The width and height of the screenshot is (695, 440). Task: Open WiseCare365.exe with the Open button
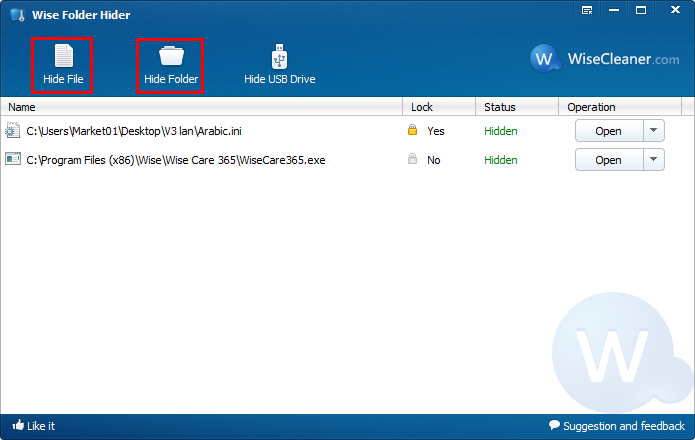(609, 160)
